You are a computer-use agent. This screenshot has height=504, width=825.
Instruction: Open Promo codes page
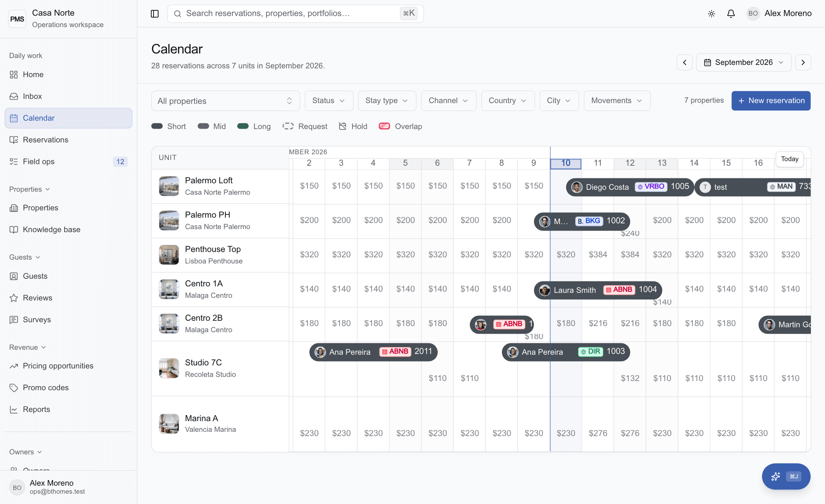point(68,388)
